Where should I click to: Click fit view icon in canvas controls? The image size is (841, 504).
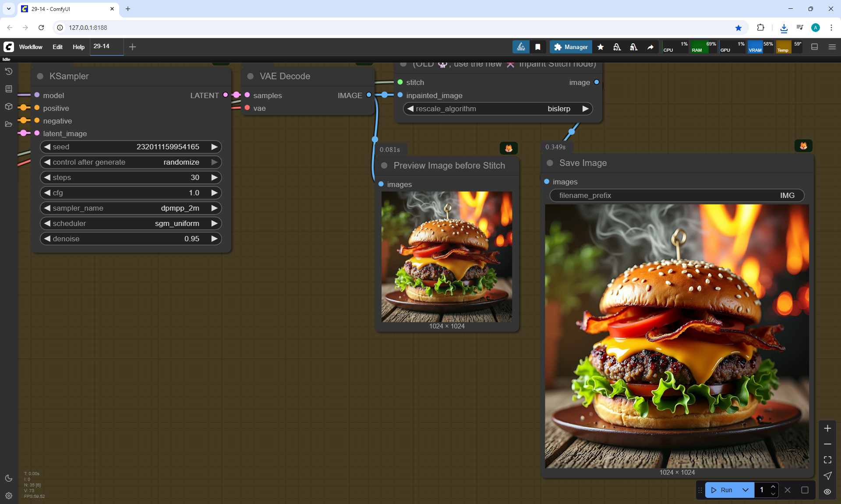(x=827, y=460)
